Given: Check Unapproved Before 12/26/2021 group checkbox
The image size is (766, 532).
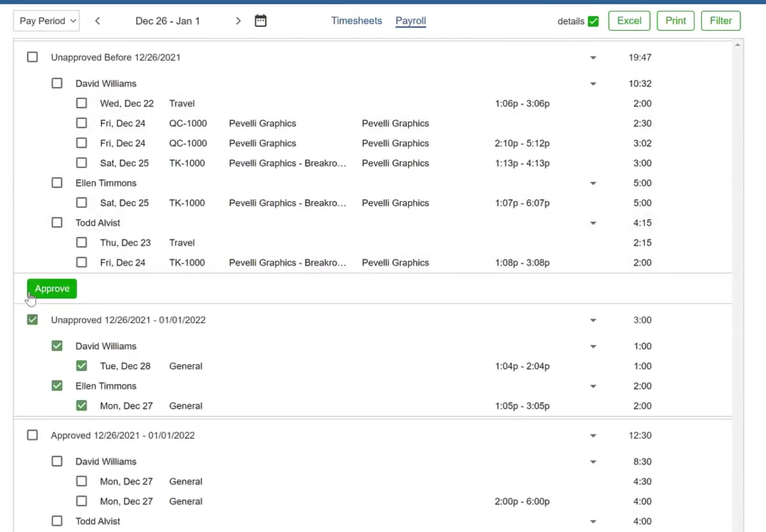Looking at the screenshot, I should pyautogui.click(x=33, y=57).
